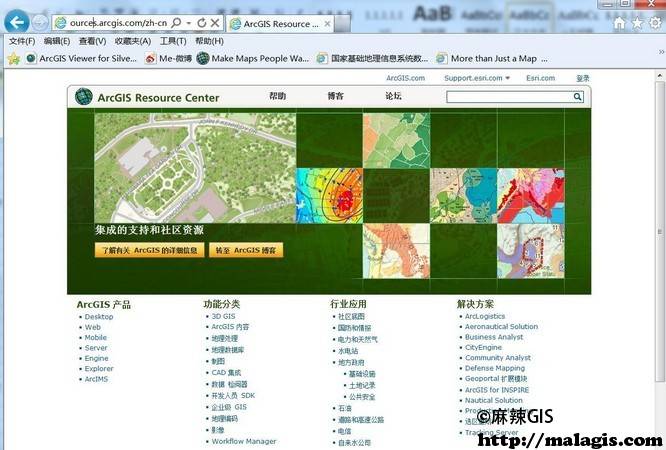
Task: Open the 编辑(E) menu
Action: [x=57, y=41]
